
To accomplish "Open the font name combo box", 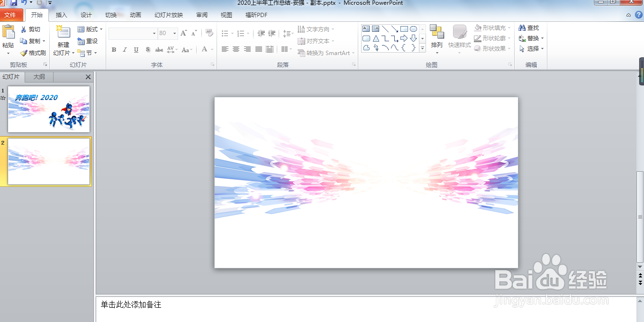I will pos(133,33).
